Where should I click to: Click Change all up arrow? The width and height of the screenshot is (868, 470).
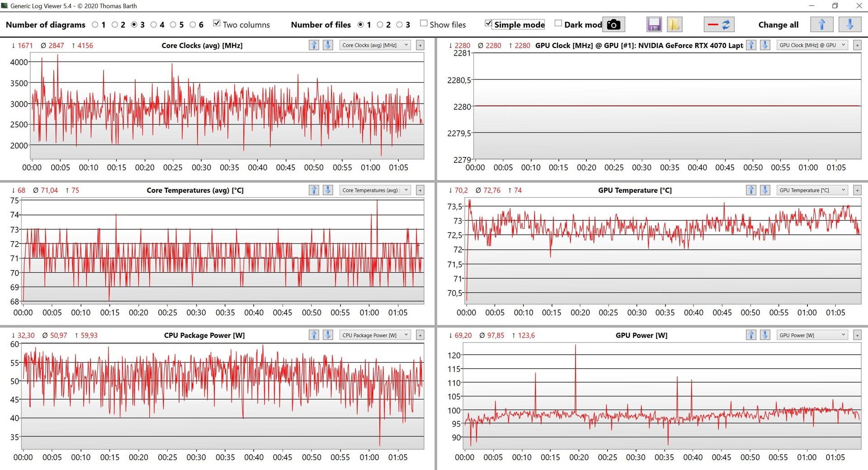coord(821,24)
